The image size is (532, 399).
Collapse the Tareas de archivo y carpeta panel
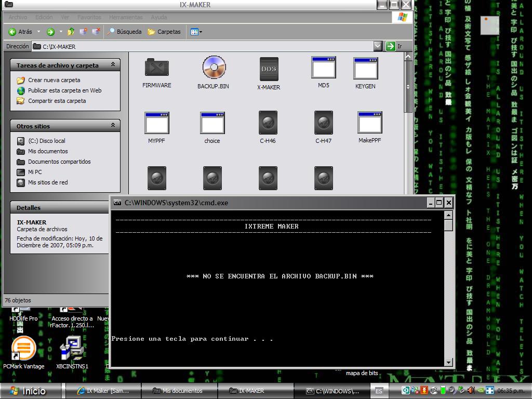coord(113,64)
